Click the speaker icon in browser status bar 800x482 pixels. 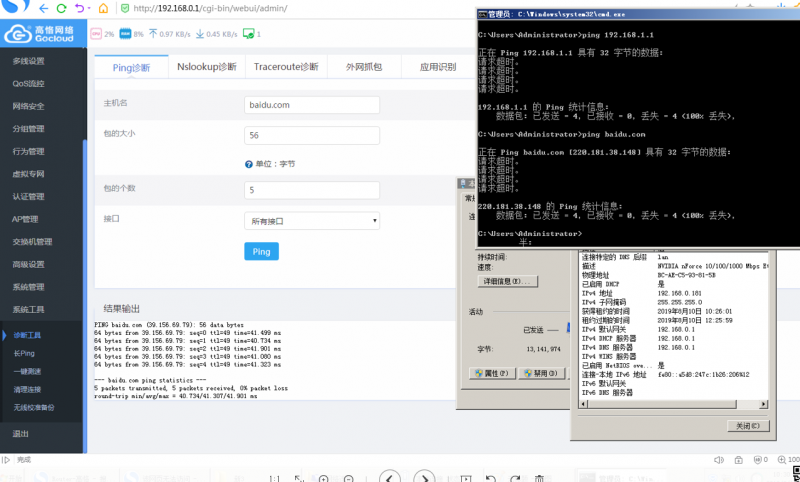point(719,460)
